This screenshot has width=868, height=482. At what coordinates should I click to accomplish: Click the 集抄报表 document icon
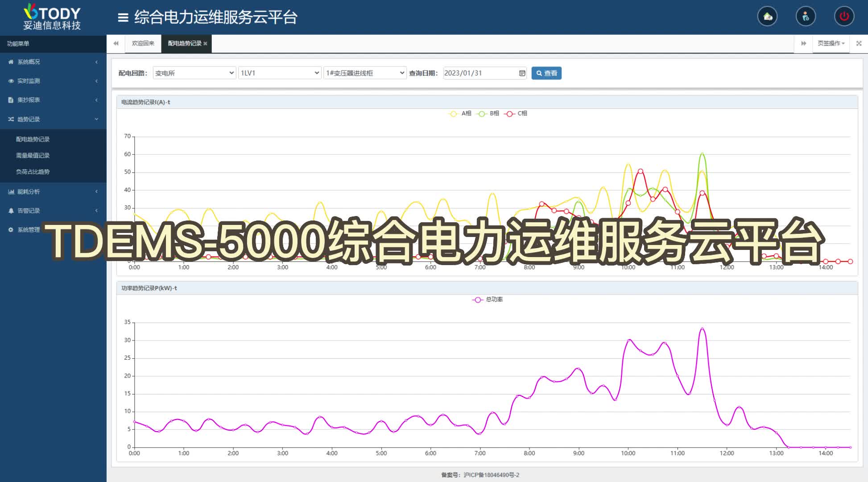click(x=11, y=100)
